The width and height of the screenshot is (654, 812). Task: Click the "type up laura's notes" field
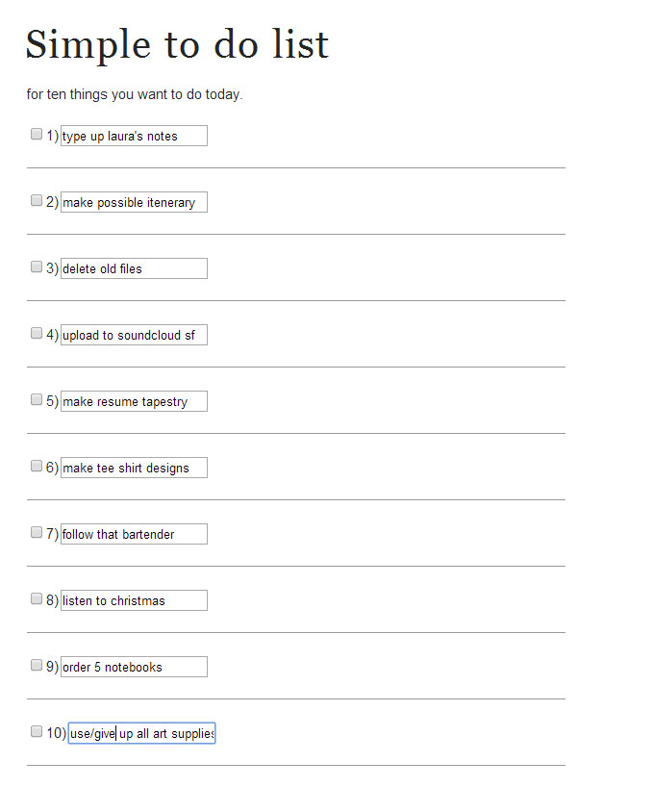[x=134, y=136]
